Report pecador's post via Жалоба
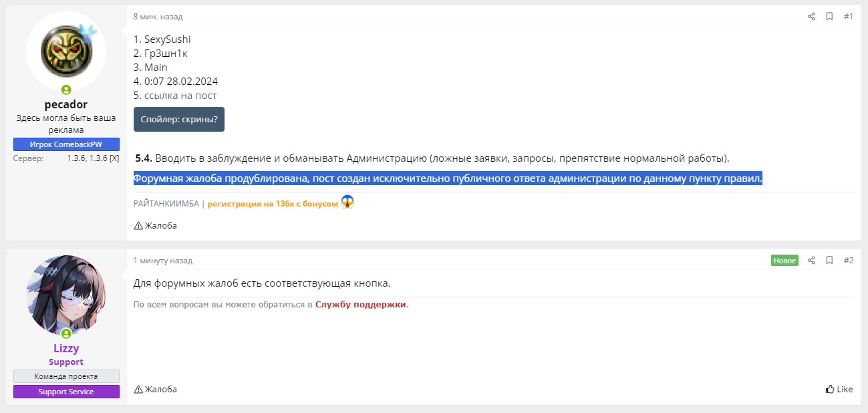868x413 pixels. (x=156, y=226)
